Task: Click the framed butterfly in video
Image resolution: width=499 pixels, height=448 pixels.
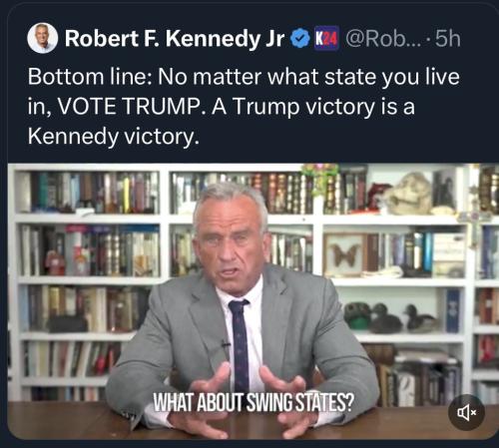Action: (344, 253)
